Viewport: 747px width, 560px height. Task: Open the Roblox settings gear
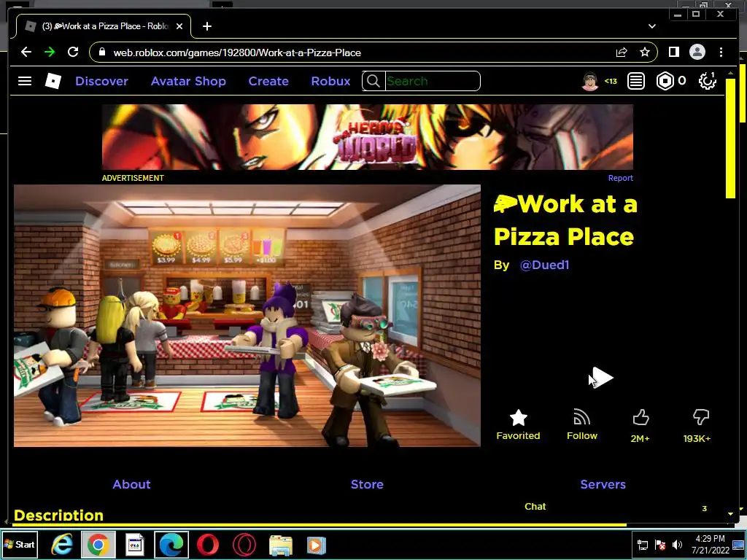pyautogui.click(x=708, y=81)
